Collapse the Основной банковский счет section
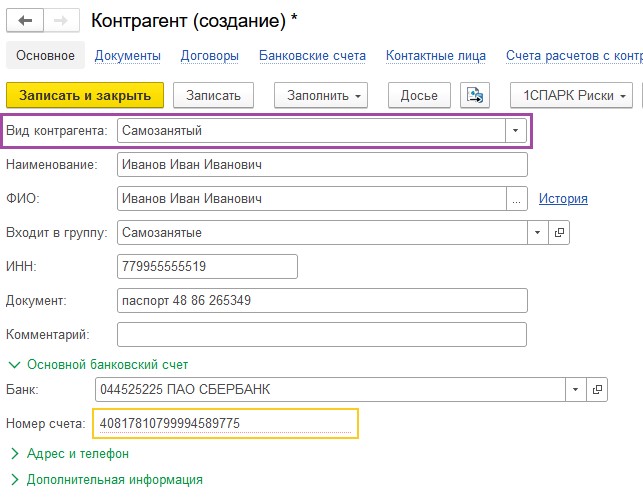643x497 pixels. pyautogui.click(x=99, y=365)
